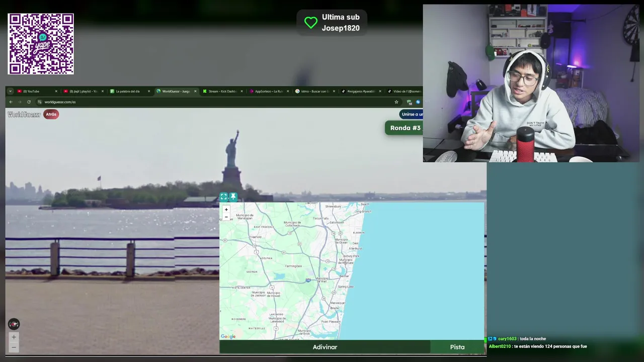This screenshot has width=644, height=362.
Task: Click the WorldGuessr logo
Action: coord(24,115)
